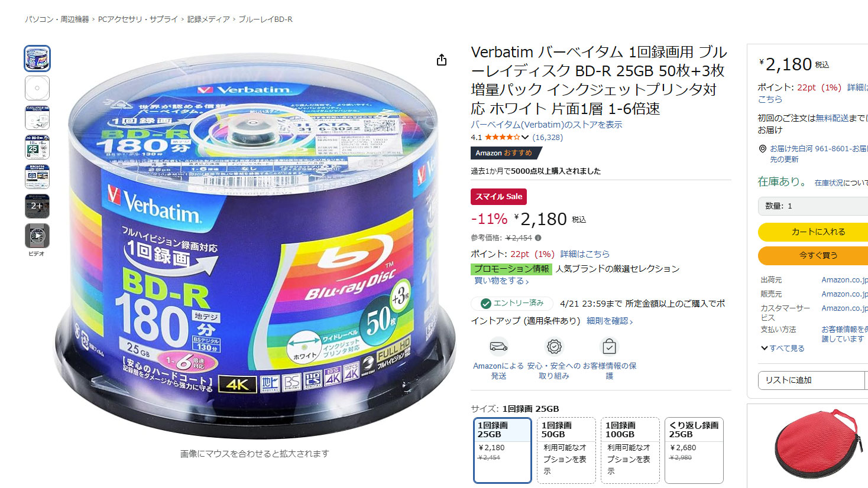868x488 pixels.
Task: Select the 1回録画 50GB size option
Action: pos(566,450)
